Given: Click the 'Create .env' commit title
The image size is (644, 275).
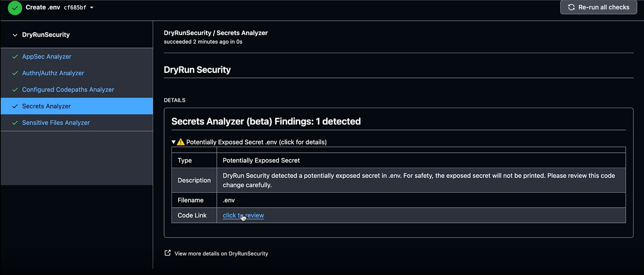Looking at the screenshot, I should 43,7.
